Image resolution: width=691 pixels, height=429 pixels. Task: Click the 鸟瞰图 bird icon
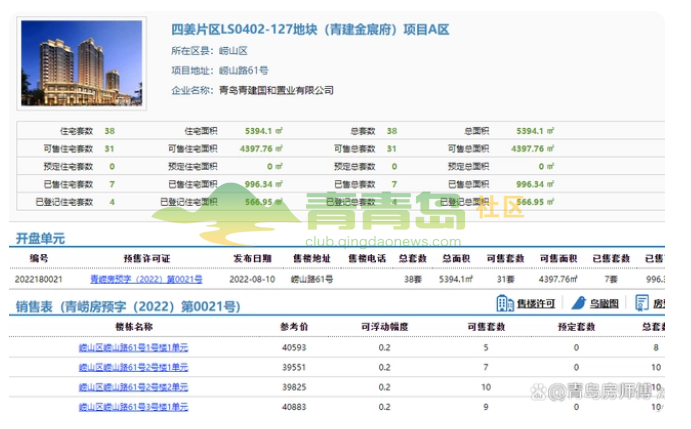click(579, 303)
